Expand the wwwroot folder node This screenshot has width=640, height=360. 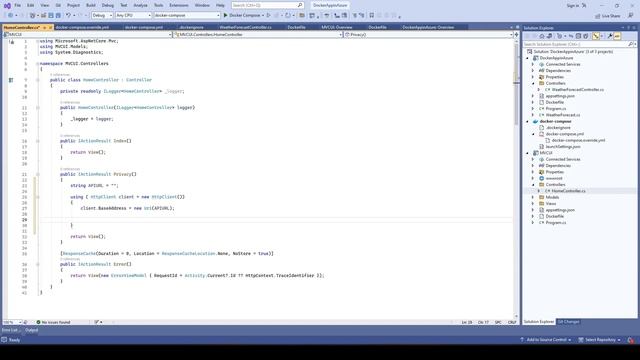(x=533, y=178)
